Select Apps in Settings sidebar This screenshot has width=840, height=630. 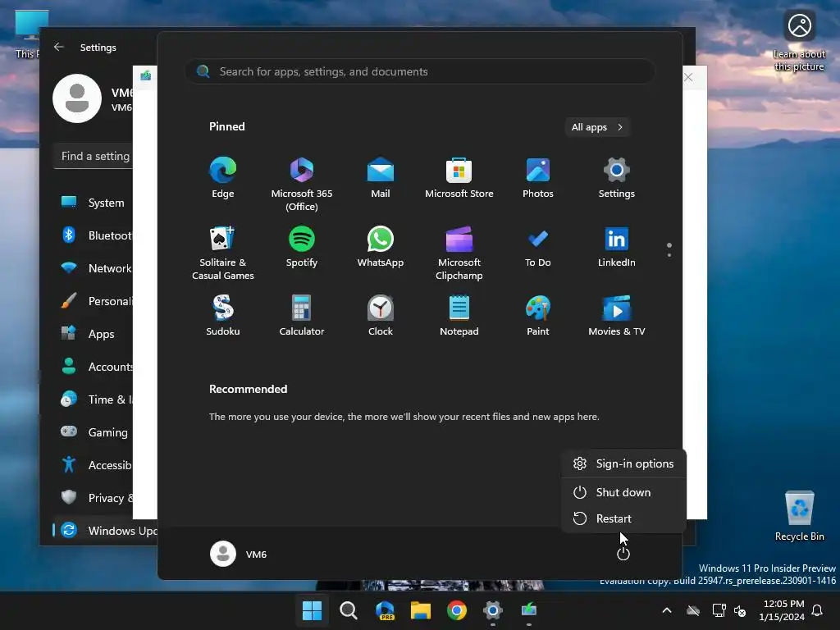92,334
